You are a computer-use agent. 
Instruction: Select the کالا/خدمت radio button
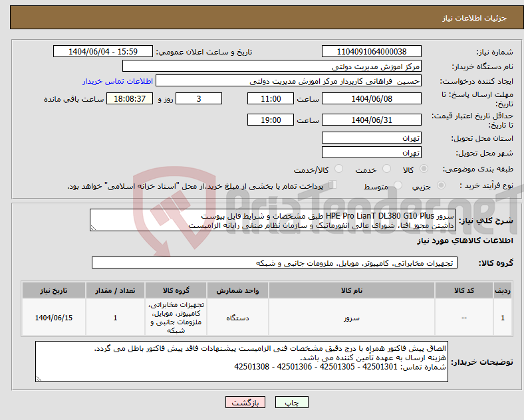point(339,169)
